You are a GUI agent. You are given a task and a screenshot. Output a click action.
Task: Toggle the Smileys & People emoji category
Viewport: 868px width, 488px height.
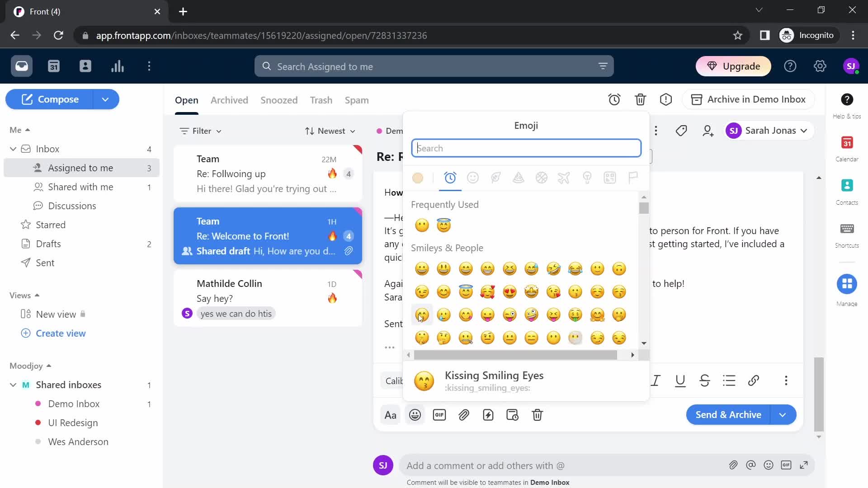point(473,178)
